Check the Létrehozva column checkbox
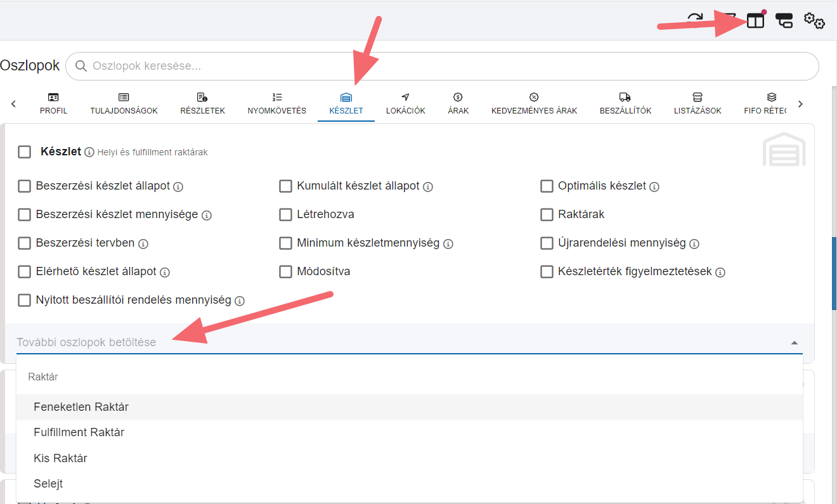Screen dimensions: 837x504 click(x=285, y=215)
